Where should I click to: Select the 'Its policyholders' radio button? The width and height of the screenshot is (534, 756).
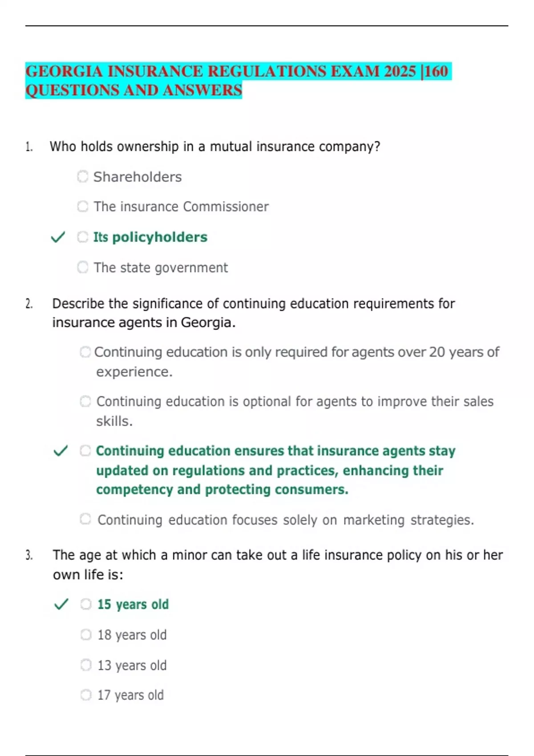(x=83, y=237)
